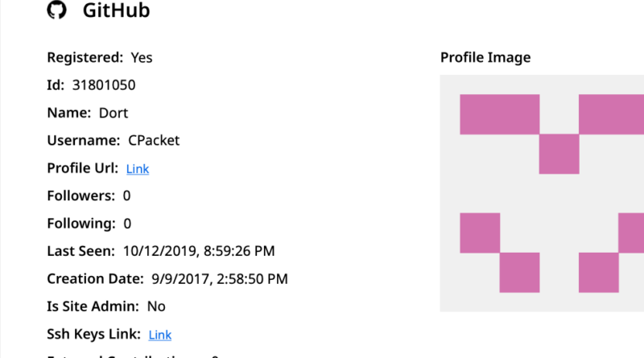Open the Profile Url link
This screenshot has height=358, width=644.
point(138,169)
